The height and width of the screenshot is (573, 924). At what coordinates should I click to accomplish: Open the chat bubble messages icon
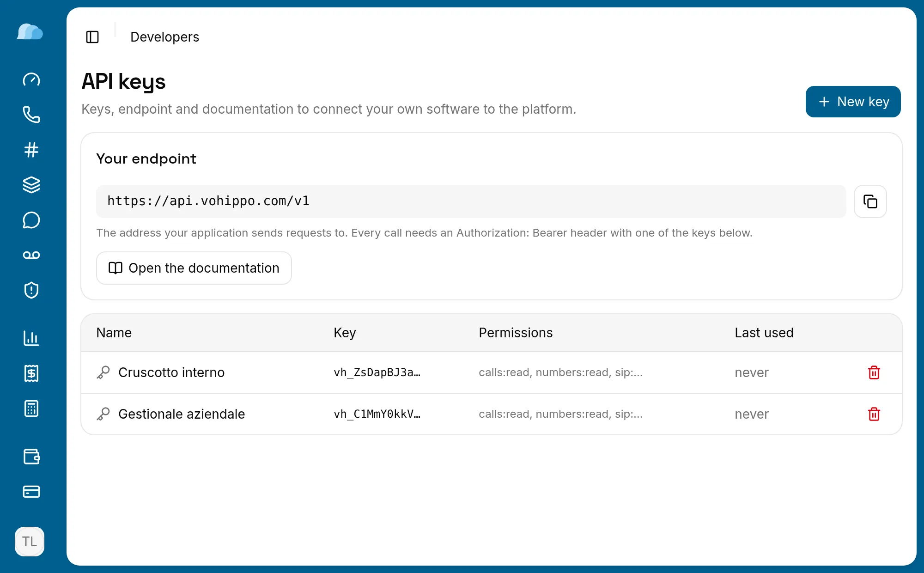[x=31, y=220]
